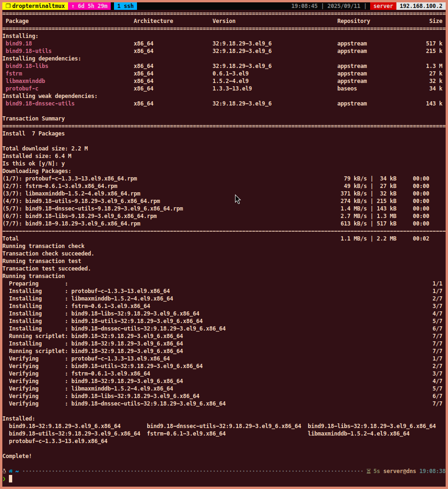Click the 'Complete!' message text
The width and height of the screenshot is (448, 489).
tap(17, 456)
